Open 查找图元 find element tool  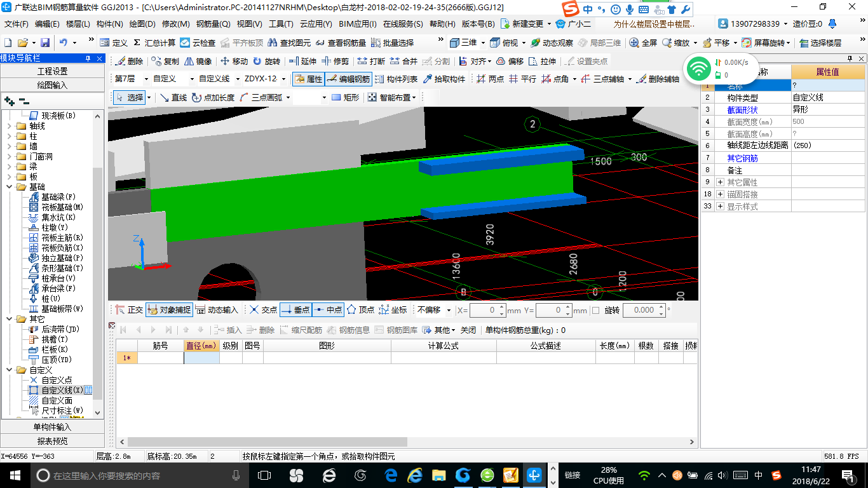pyautogui.click(x=289, y=43)
